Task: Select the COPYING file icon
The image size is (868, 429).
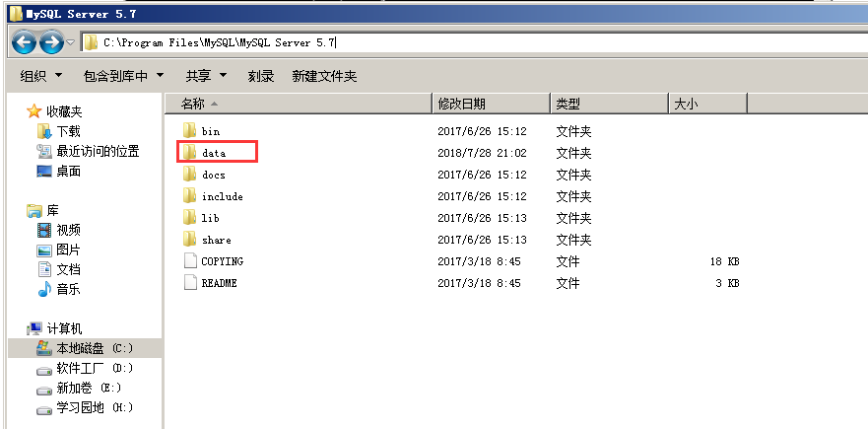Action: coord(190,260)
